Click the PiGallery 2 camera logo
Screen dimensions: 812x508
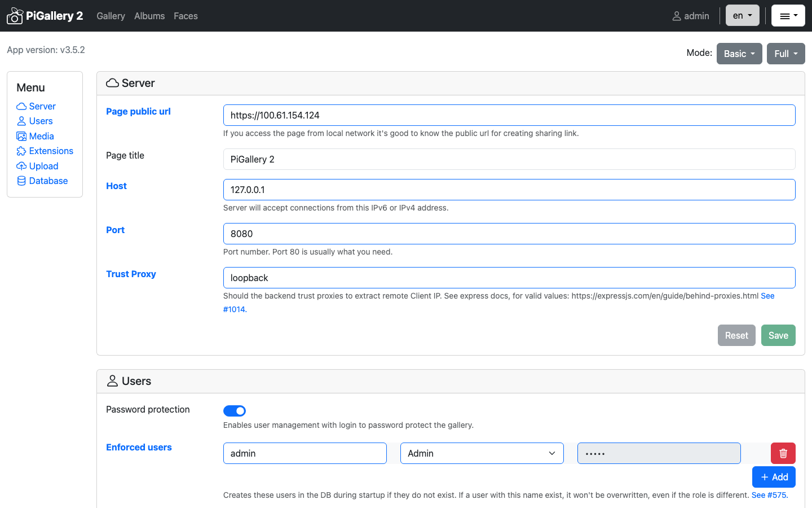[x=15, y=16]
